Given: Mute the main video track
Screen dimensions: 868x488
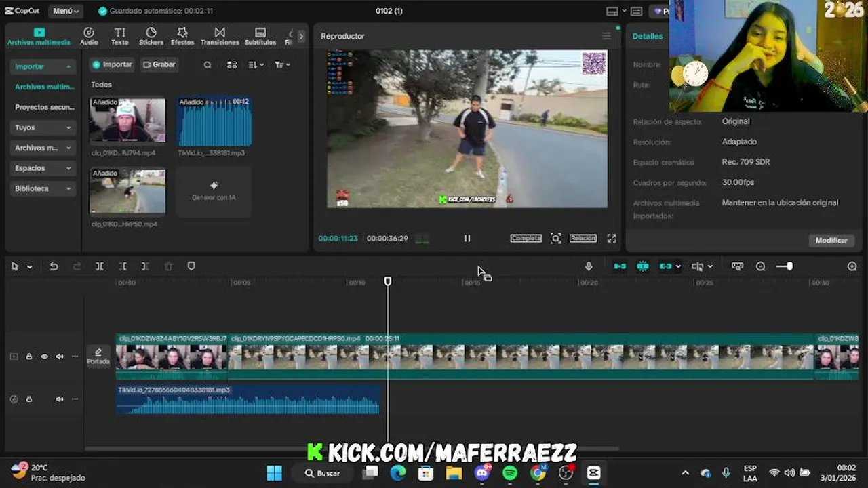Looking at the screenshot, I should pos(60,357).
